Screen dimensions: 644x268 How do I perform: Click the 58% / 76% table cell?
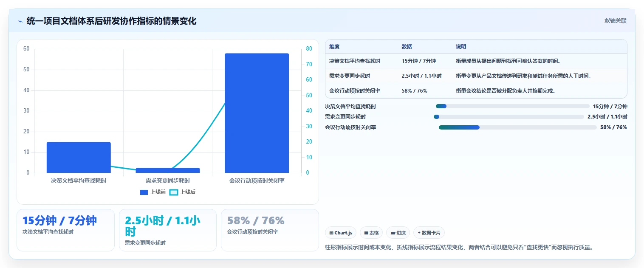[415, 91]
